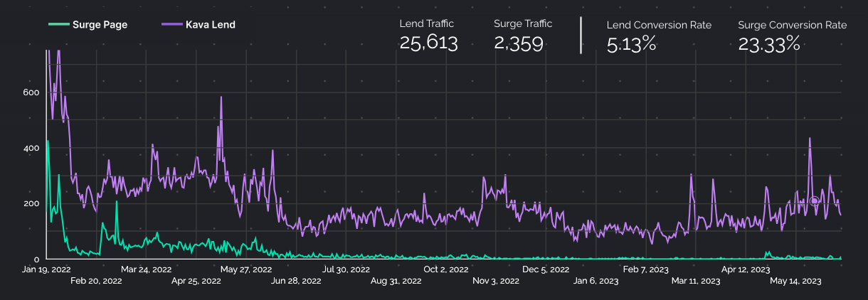Click the 400 y-axis label

pyautogui.click(x=28, y=149)
